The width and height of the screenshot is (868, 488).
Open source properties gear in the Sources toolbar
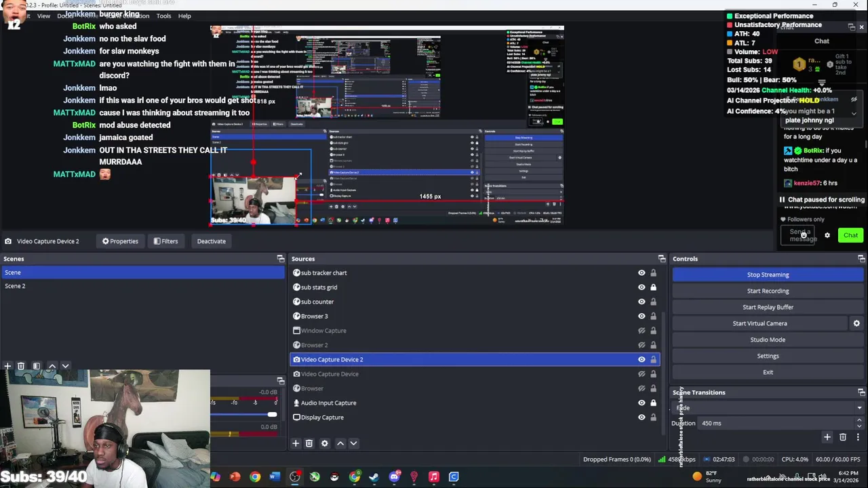point(325,443)
